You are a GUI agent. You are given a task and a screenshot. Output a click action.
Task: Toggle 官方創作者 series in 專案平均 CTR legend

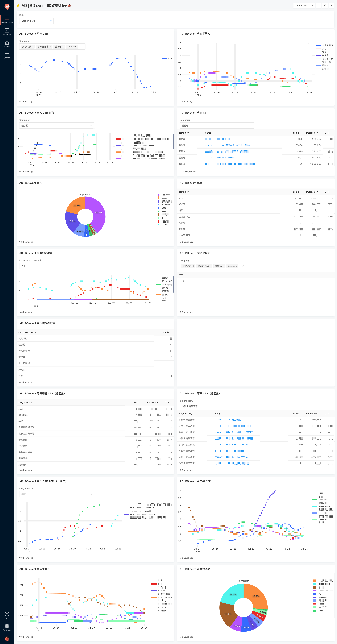click(325, 59)
